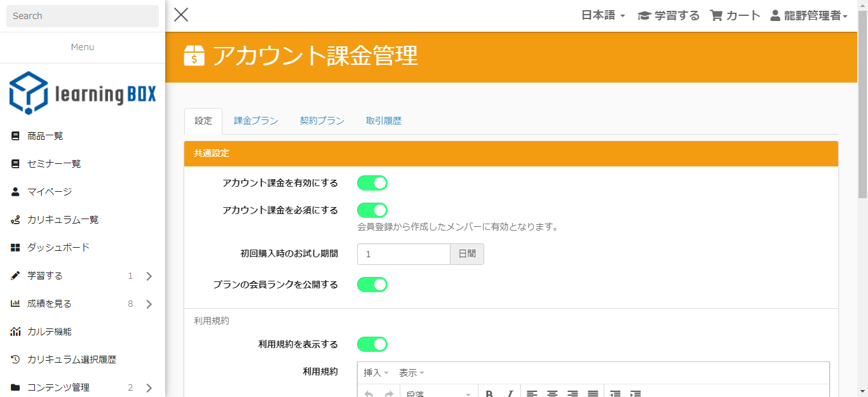Expand the 成績を見る sidebar submenu arrow

pyautogui.click(x=149, y=304)
